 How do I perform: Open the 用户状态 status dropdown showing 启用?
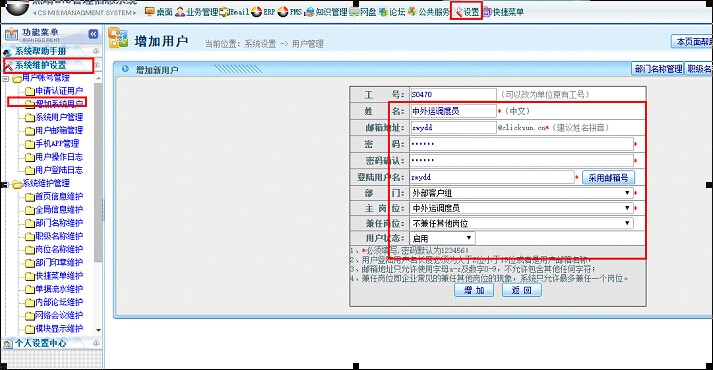pyautogui.click(x=442, y=238)
